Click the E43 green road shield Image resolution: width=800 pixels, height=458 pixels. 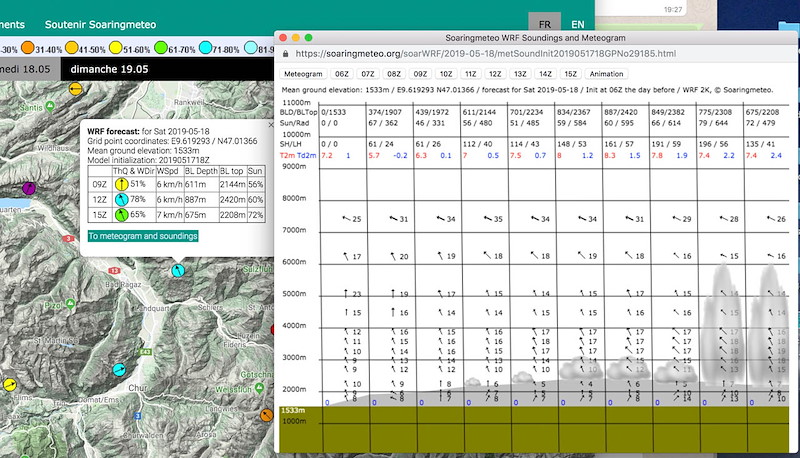pyautogui.click(x=145, y=351)
